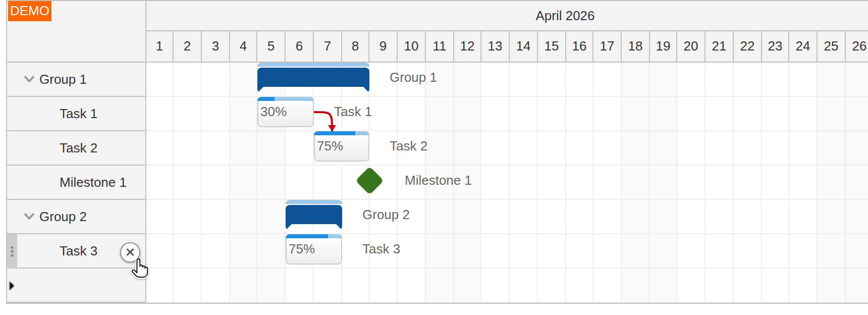Open the April 2026 header
This screenshot has height=315, width=868.
565,16
